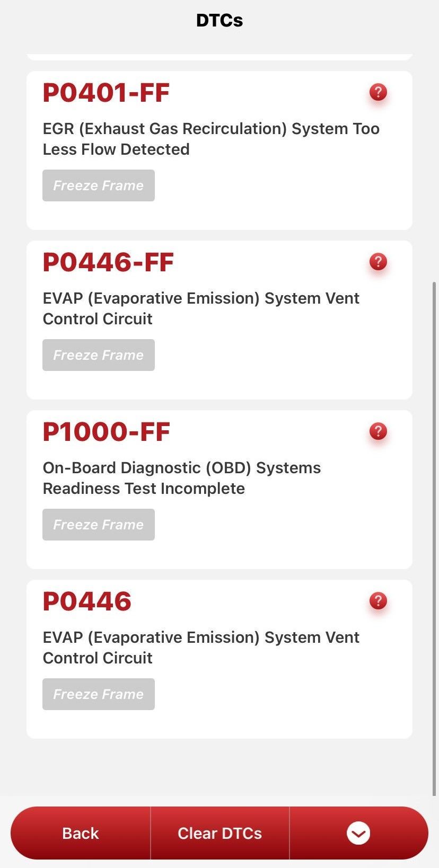Tap the P1000-FF code heading

coord(107,432)
